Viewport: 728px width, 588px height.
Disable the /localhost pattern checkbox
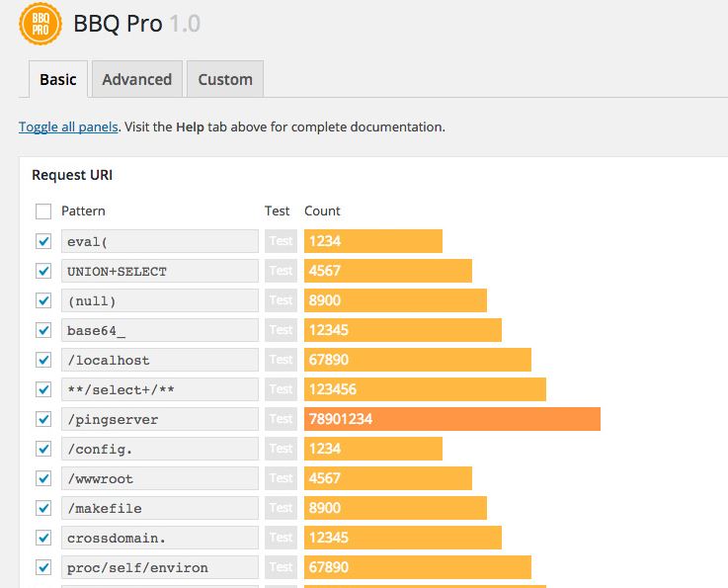[43, 360]
